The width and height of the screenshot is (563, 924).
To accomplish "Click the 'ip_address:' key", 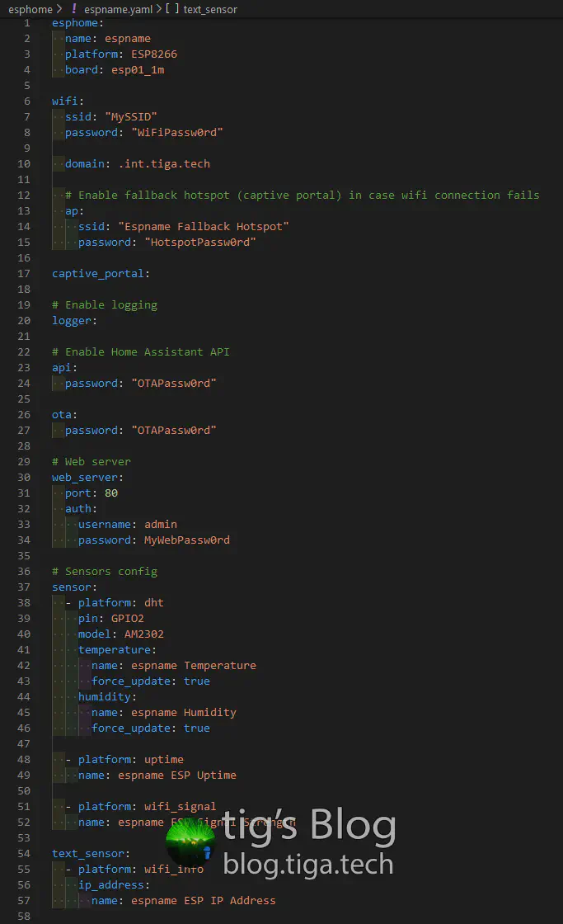I will (x=115, y=885).
